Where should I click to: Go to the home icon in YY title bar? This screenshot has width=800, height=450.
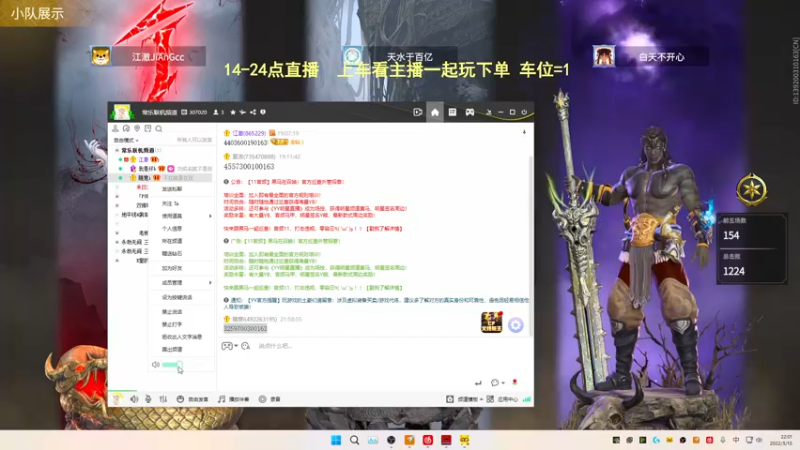tap(435, 112)
